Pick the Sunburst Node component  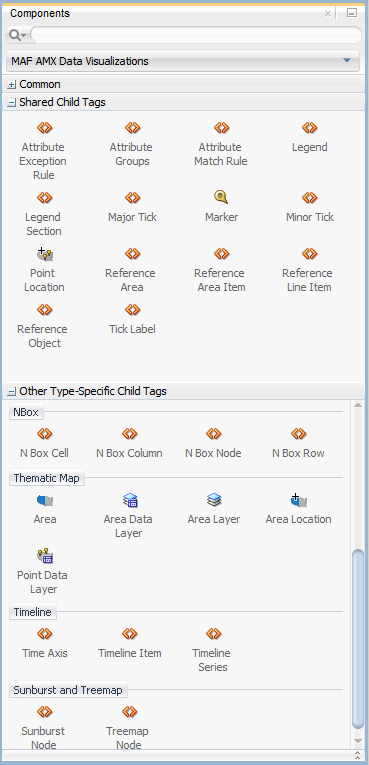43,728
